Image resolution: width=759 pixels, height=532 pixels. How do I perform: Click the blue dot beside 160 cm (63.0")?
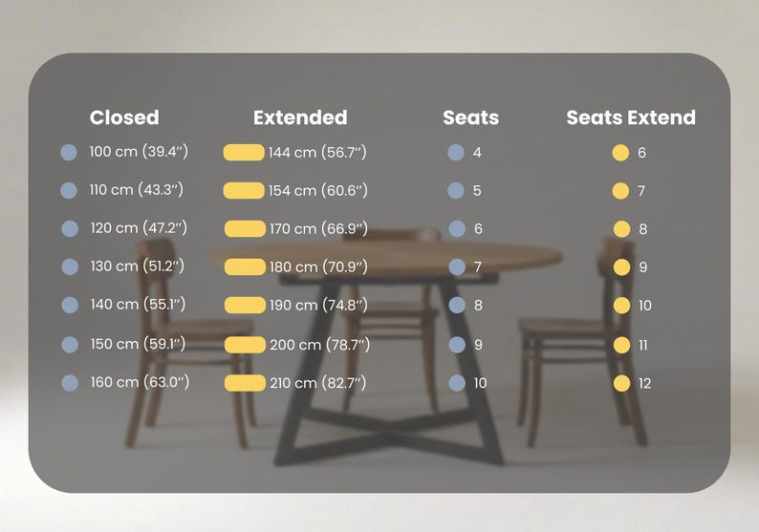pyautogui.click(x=70, y=383)
